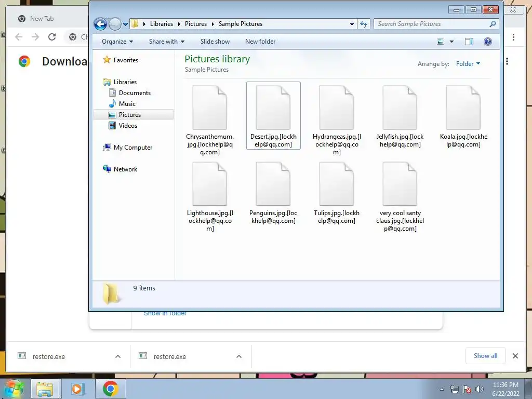The width and height of the screenshot is (532, 399).
Task: Click Sample Pictures in address breadcrumb
Action: click(240, 24)
